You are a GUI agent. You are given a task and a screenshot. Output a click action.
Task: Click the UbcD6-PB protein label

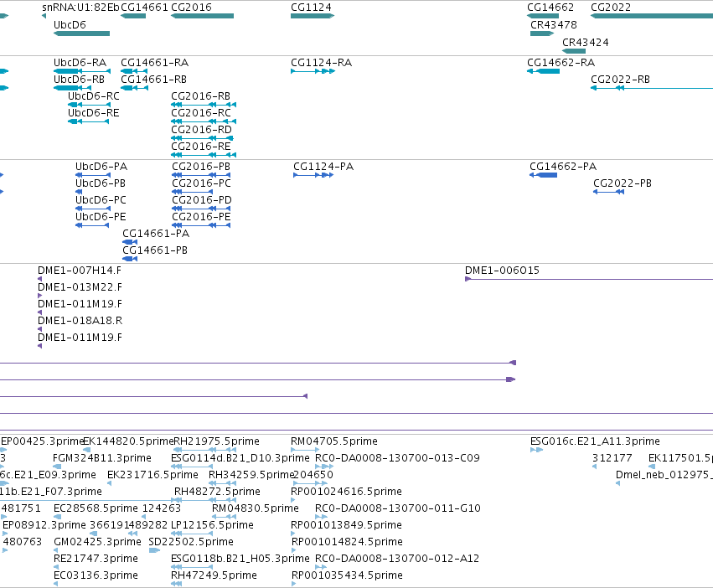(x=101, y=183)
